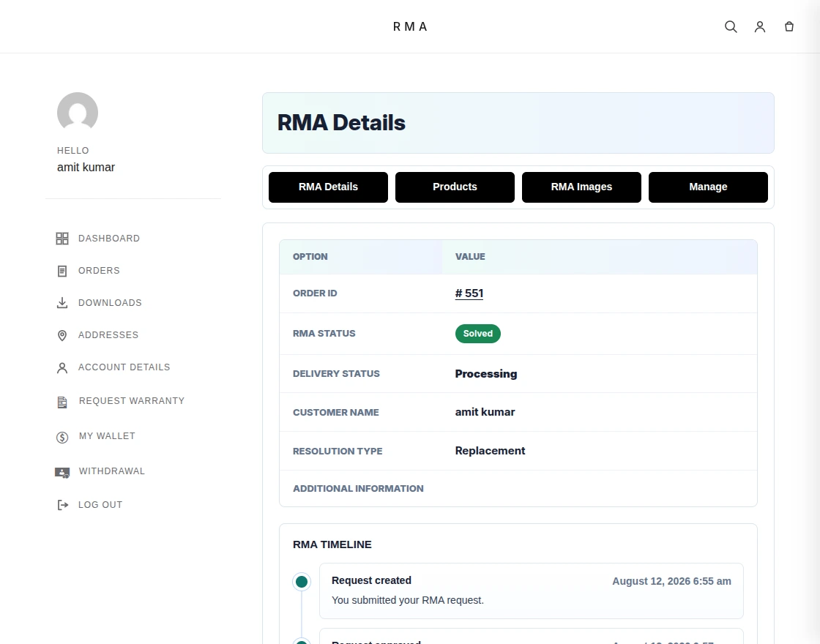The image size is (820, 644).
Task: Click Replacement resolution type value
Action: [490, 451]
